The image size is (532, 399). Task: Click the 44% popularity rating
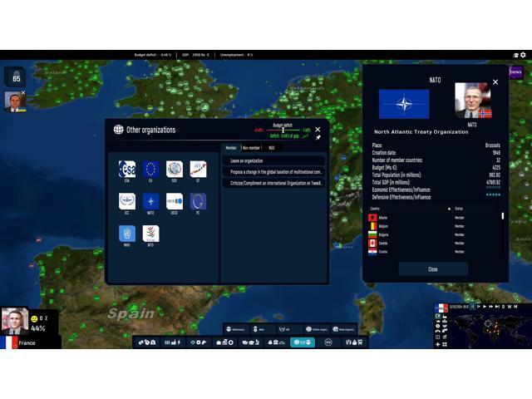tap(38, 328)
